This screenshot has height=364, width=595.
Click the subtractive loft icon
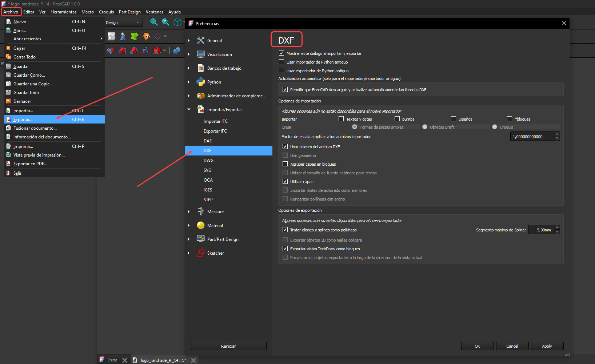click(122, 50)
